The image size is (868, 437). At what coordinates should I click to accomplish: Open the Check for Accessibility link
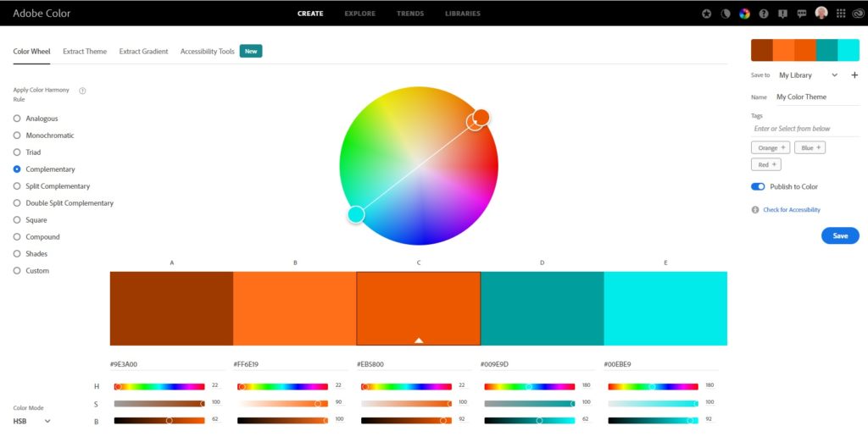tap(792, 210)
